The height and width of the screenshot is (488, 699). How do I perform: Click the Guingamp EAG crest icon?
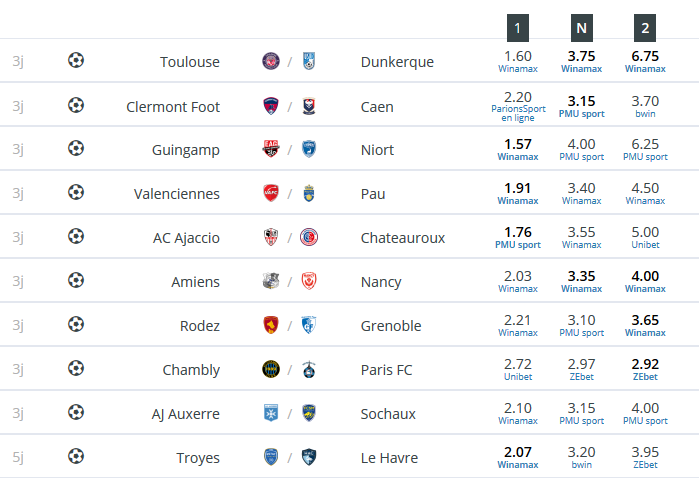click(271, 149)
